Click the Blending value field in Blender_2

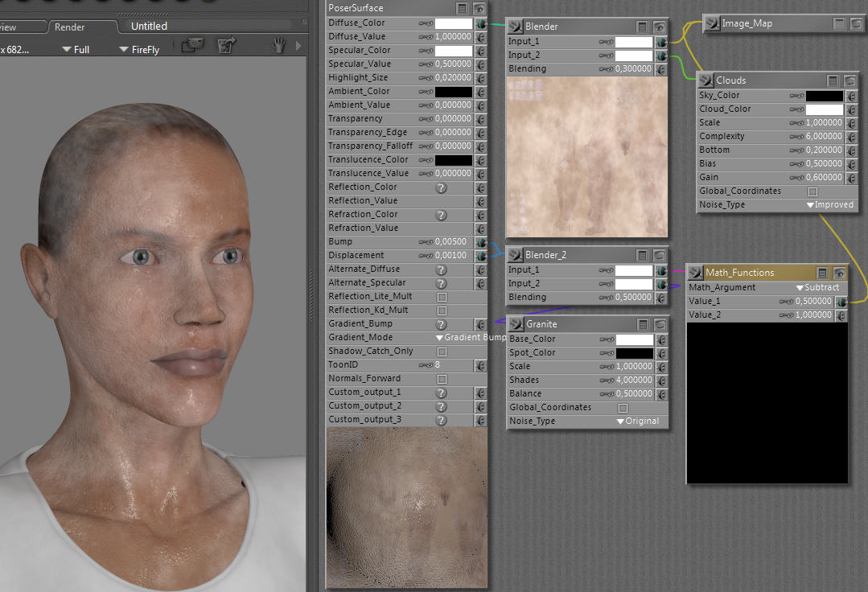point(633,298)
